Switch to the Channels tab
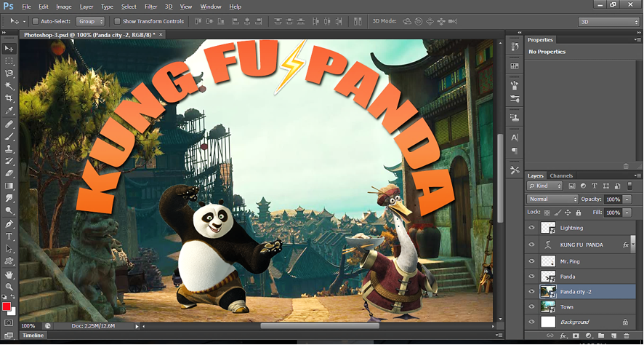 point(561,175)
